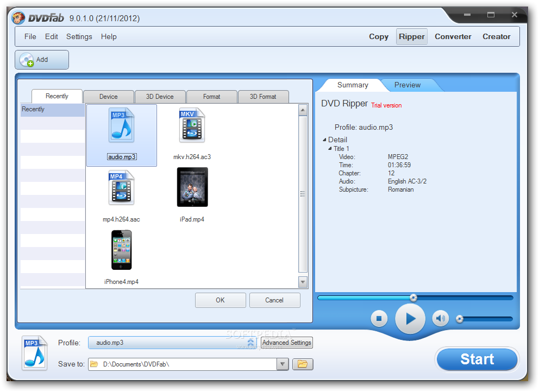Click the Chapter 12 value
This screenshot has width=539, height=392.
391,173
